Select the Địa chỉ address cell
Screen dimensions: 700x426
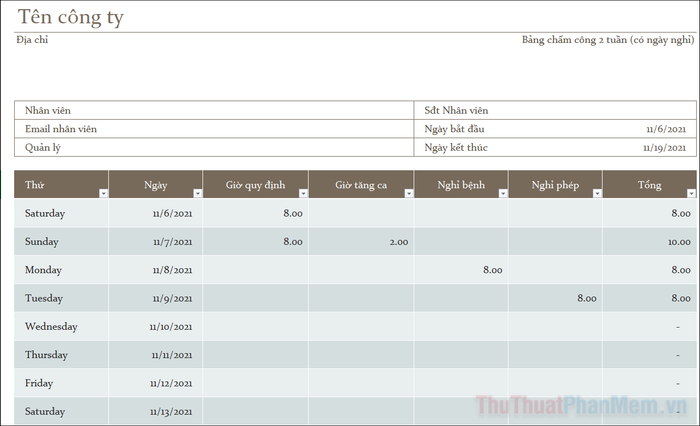pos(32,40)
